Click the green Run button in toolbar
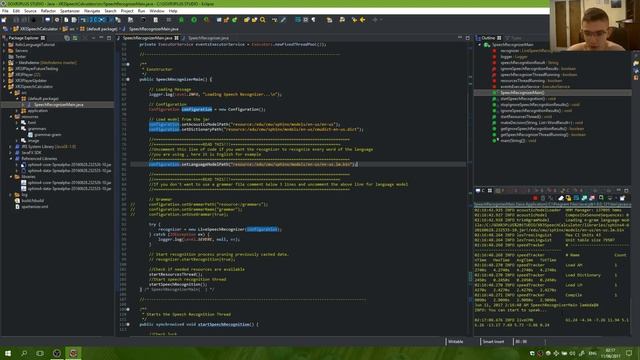This screenshot has width=640, height=360. pyautogui.click(x=194, y=20)
